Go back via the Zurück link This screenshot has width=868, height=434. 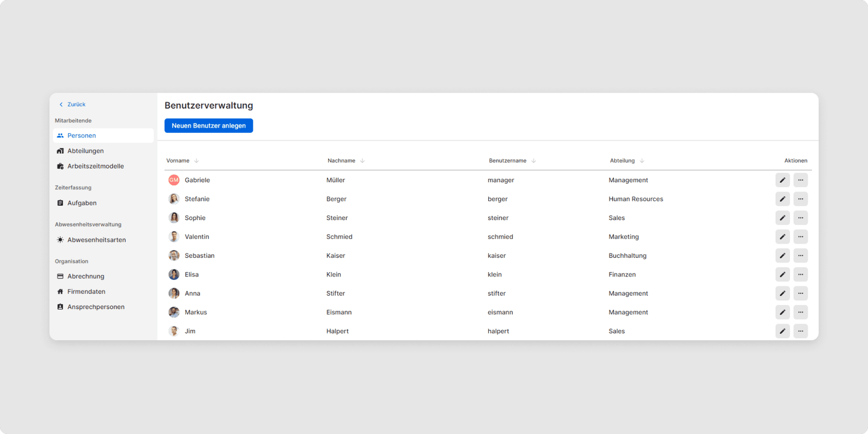click(x=72, y=104)
